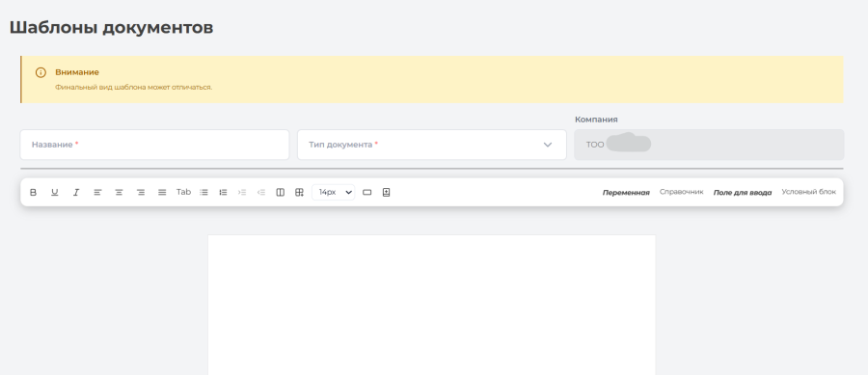Toggle underline formatting
Screen dimensions: 868x375
54,192
